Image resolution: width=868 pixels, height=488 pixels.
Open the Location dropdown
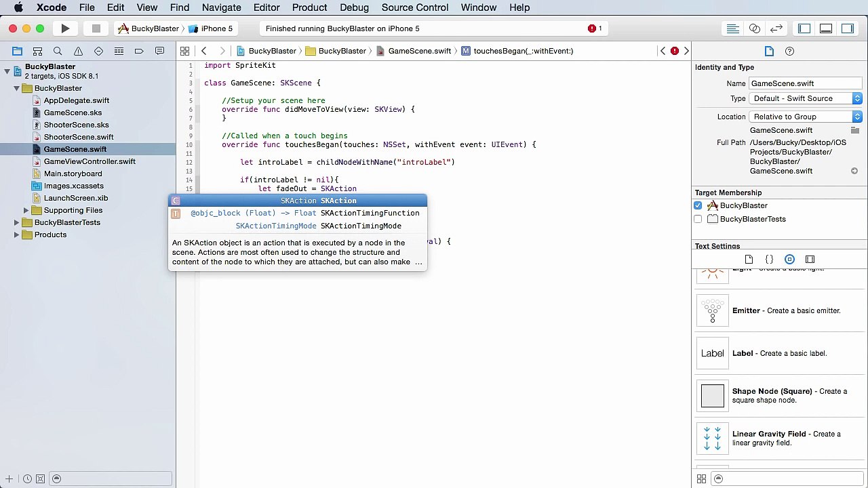click(806, 117)
